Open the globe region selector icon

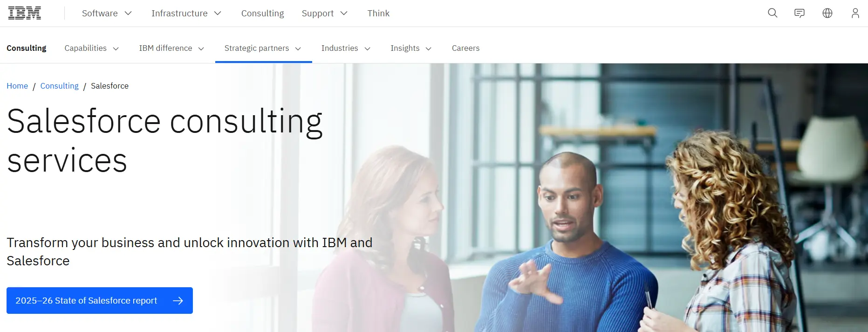pos(827,13)
